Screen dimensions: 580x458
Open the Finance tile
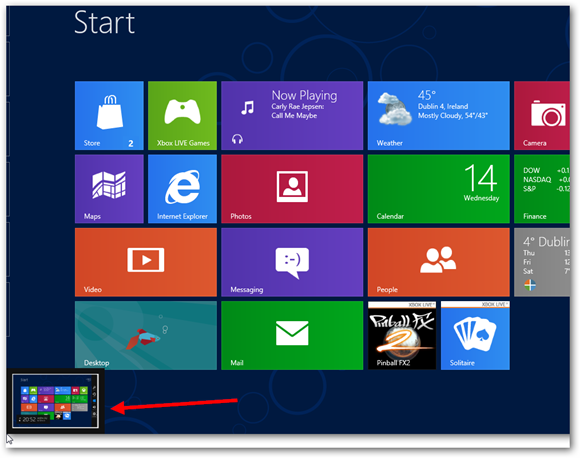[542, 189]
